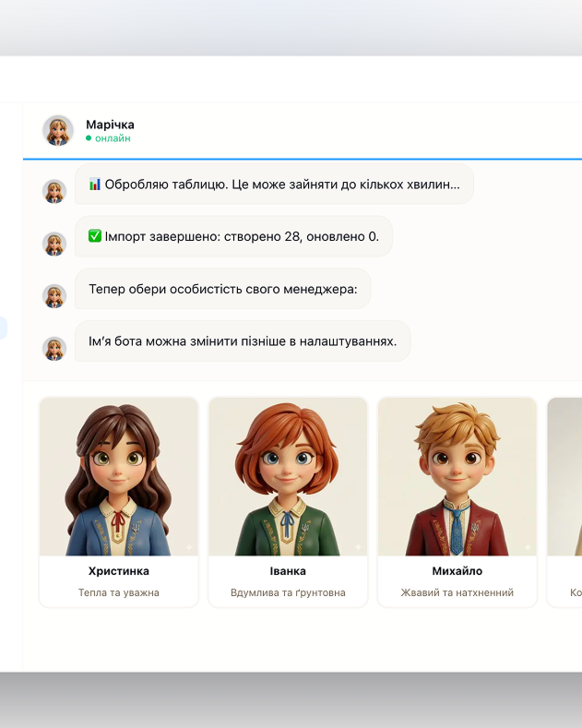This screenshot has height=728, width=582.
Task: Choose the Михайло name label
Action: click(457, 571)
